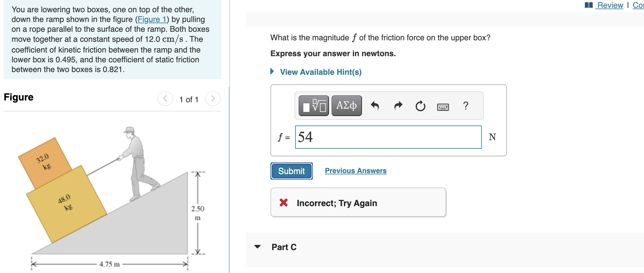The image size is (644, 273).
Task: Click the hint disclosure triangle
Action: pos(272,72)
